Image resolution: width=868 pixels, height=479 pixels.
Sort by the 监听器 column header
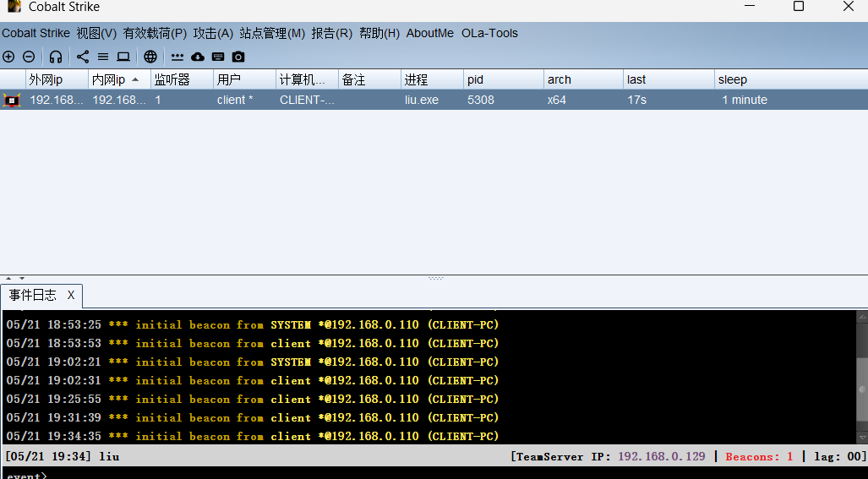point(182,79)
